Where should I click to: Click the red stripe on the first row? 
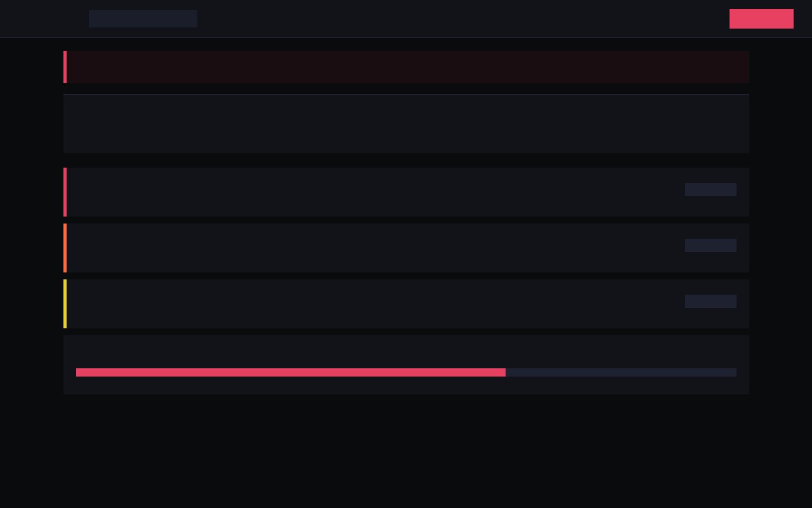(x=65, y=192)
